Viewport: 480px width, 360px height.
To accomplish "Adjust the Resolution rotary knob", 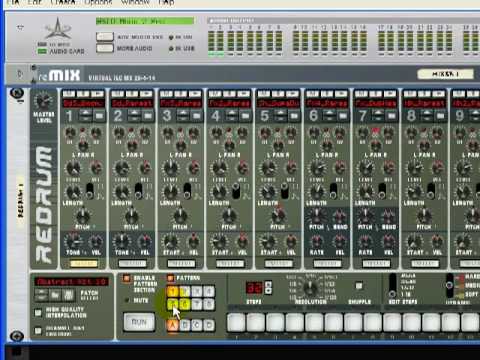I will coord(310,287).
